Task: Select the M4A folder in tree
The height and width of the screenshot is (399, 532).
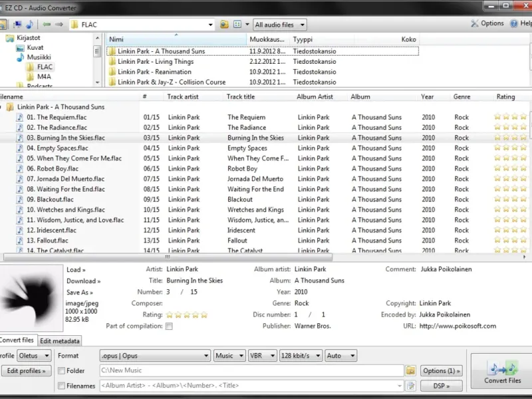Action: pyautogui.click(x=44, y=77)
